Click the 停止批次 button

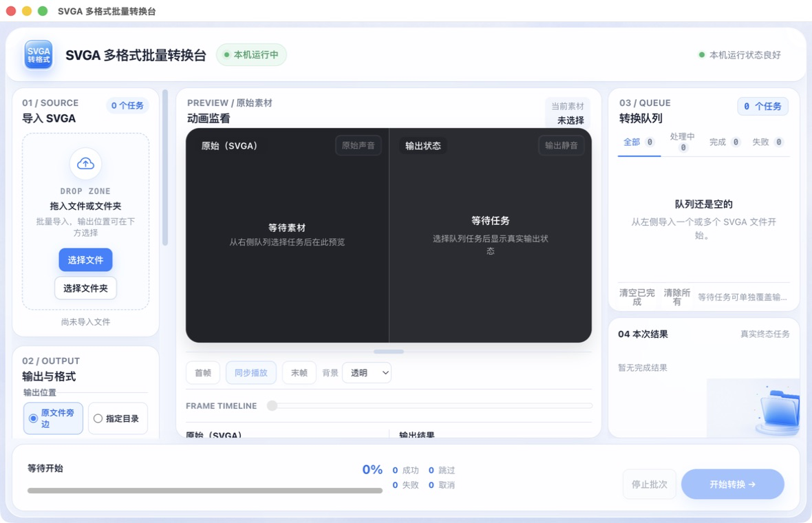click(650, 484)
